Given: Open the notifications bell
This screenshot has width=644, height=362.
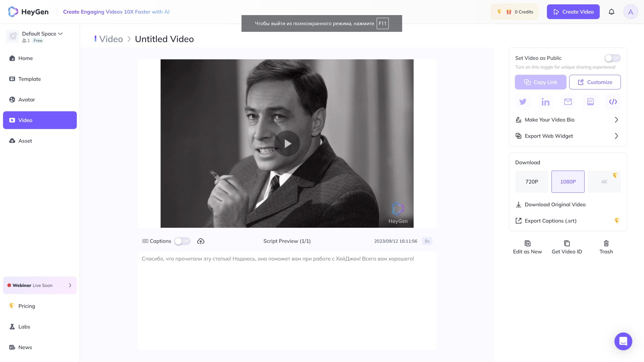Looking at the screenshot, I should [x=611, y=12].
